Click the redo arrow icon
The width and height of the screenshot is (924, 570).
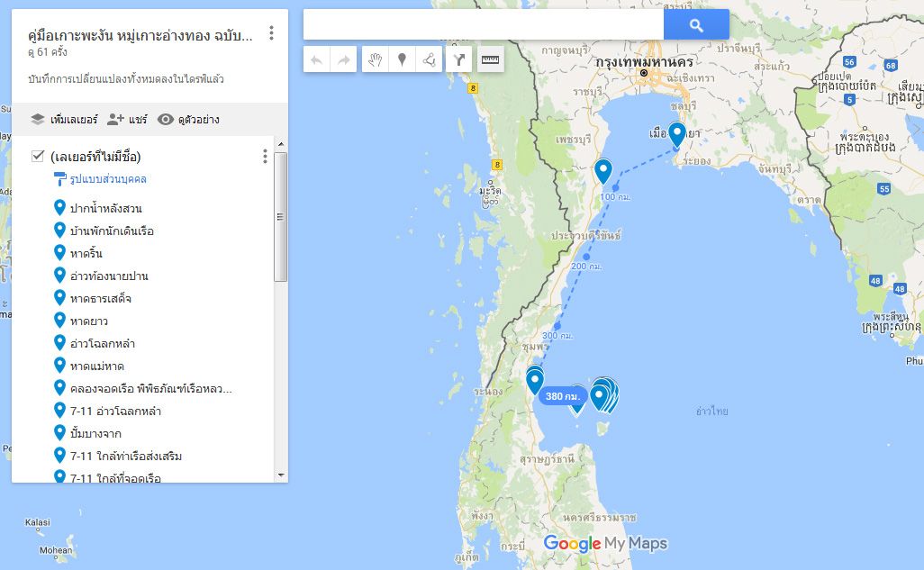pos(343,59)
